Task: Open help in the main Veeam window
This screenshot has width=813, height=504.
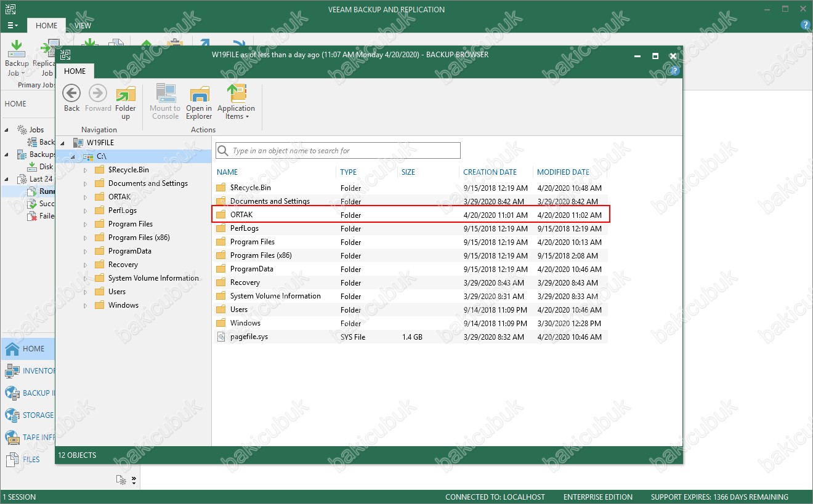Action: tap(805, 25)
